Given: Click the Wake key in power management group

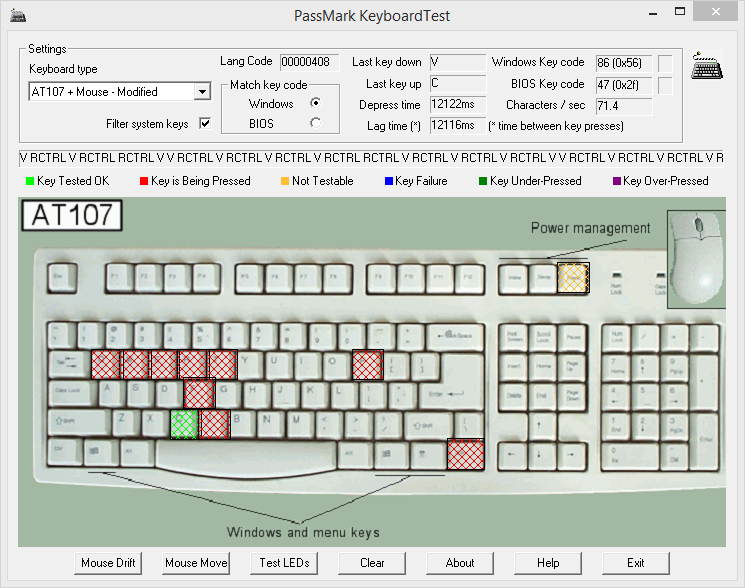Looking at the screenshot, I should [x=514, y=279].
